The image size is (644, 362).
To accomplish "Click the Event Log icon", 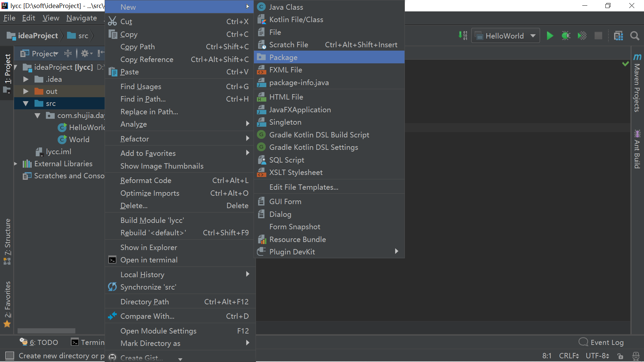I will coord(583,342).
